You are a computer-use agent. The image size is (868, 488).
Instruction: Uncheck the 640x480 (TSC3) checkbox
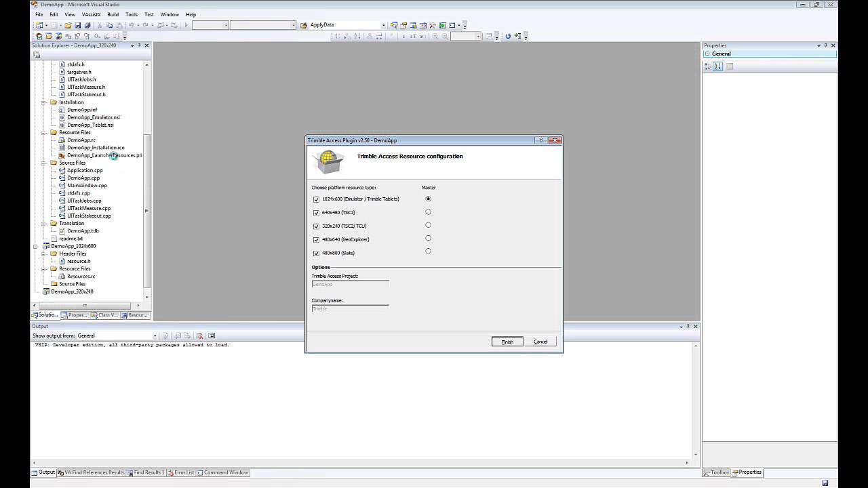(316, 213)
